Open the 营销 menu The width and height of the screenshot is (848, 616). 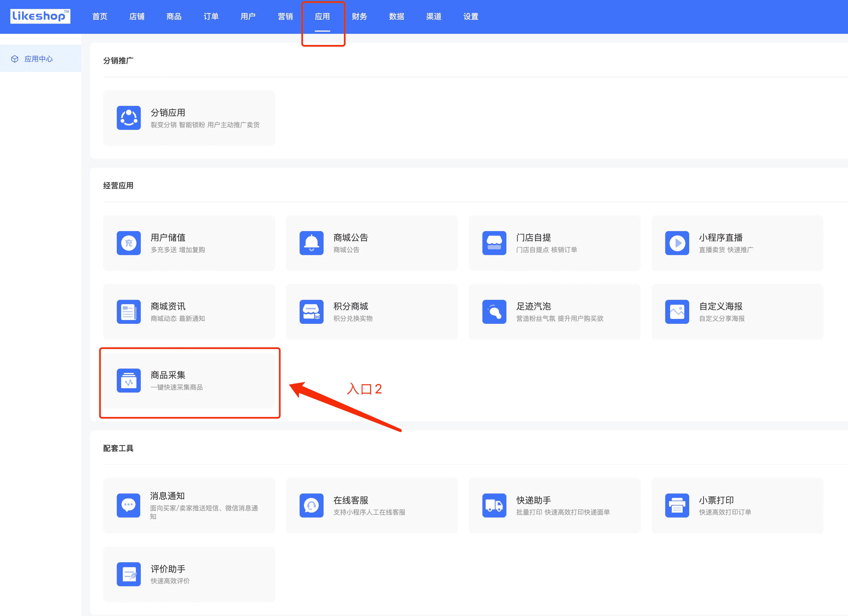point(285,16)
